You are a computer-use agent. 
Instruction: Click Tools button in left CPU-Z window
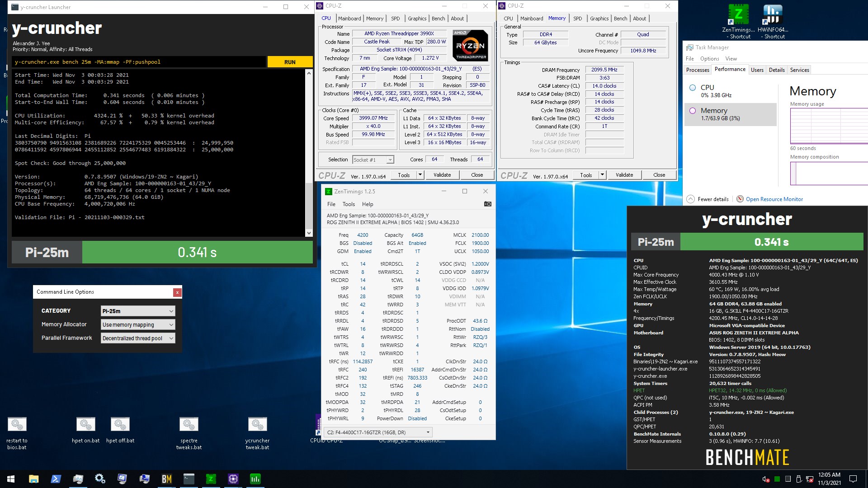point(404,175)
